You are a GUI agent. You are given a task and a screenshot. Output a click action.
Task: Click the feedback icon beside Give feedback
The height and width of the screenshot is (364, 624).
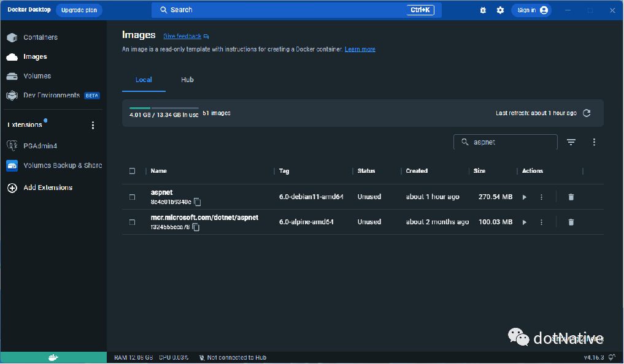pos(206,37)
